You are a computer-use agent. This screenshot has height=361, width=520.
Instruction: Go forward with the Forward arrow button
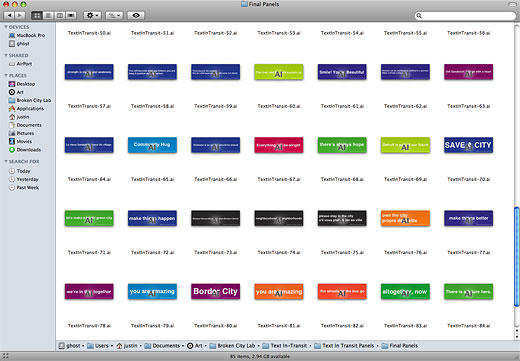click(x=20, y=15)
